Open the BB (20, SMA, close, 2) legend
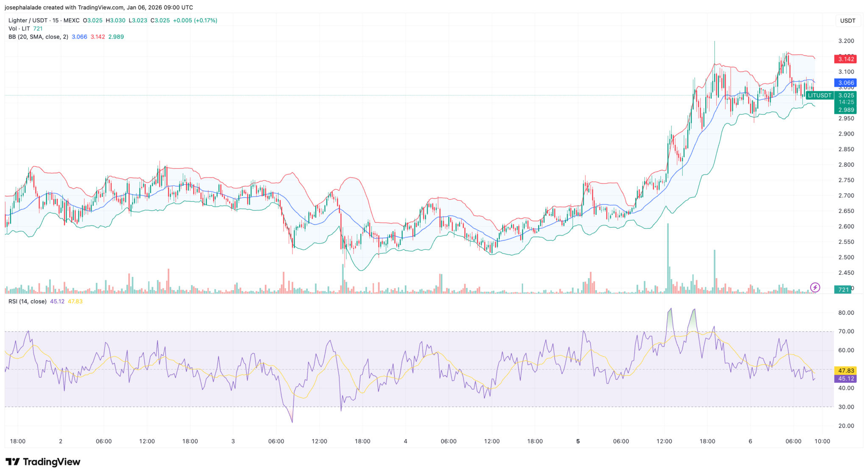Screen dimensions: 868x476 [38, 37]
